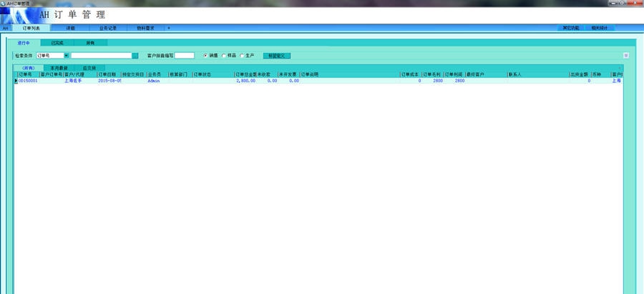Click the search button beside the search box
The height and width of the screenshot is (294, 644).
tap(135, 55)
